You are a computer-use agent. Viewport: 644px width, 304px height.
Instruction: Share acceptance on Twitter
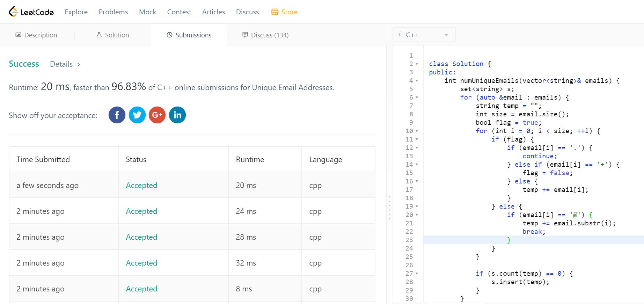point(137,115)
